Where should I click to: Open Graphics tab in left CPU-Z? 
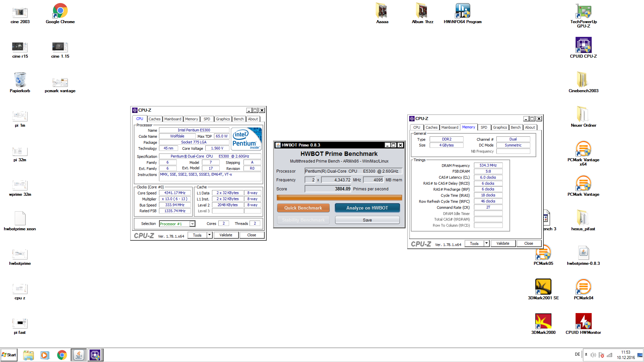[x=223, y=119]
